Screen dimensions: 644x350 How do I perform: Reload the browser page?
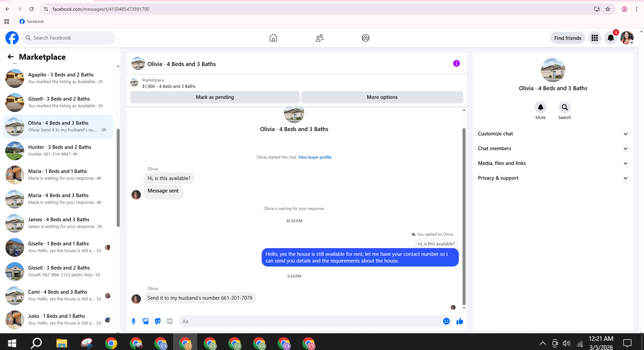[x=32, y=9]
